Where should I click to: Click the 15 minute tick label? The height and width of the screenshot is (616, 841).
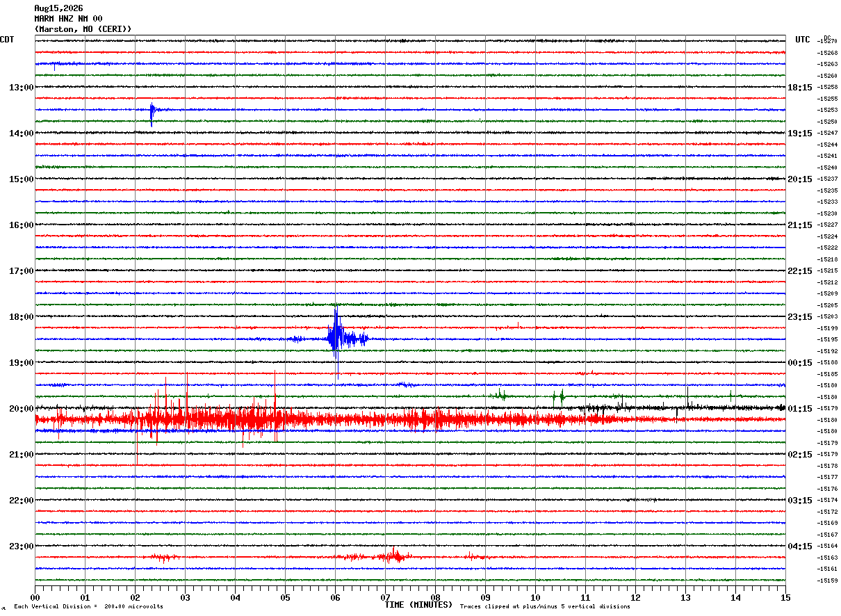coord(785,597)
